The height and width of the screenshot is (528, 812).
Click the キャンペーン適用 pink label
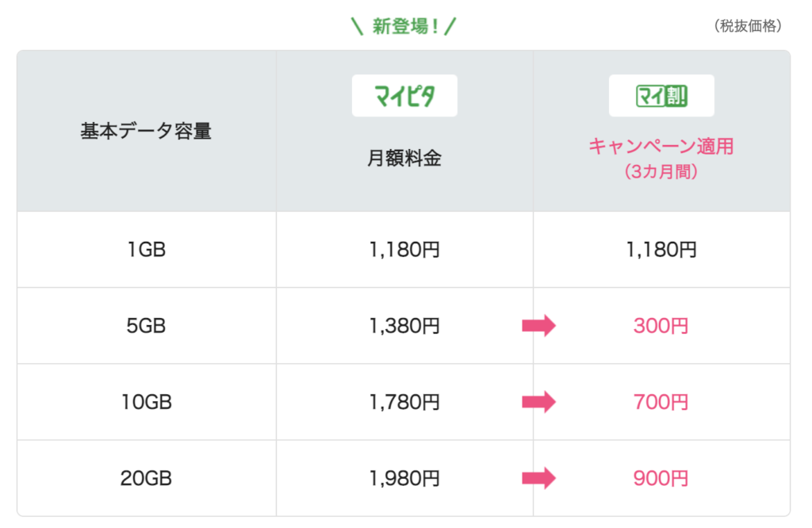pos(661,146)
